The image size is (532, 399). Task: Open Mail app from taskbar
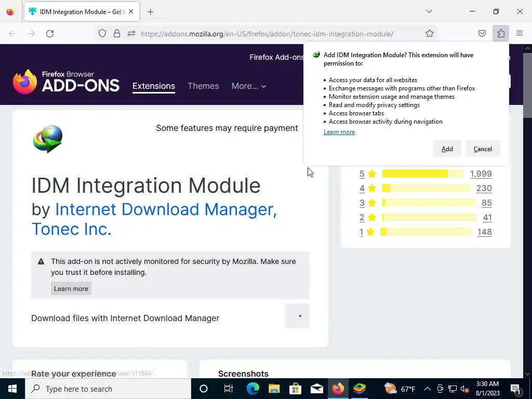pos(317,389)
